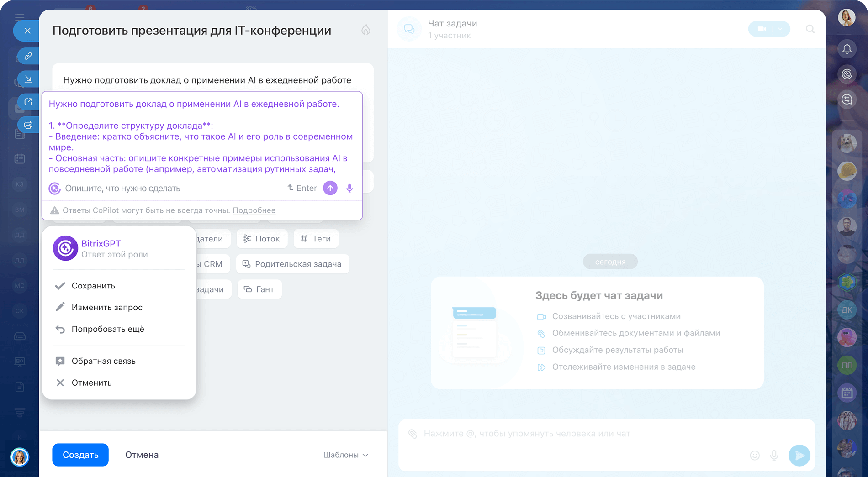Expand the video call dropdown arrow
This screenshot has width=868, height=477.
pyautogui.click(x=780, y=29)
